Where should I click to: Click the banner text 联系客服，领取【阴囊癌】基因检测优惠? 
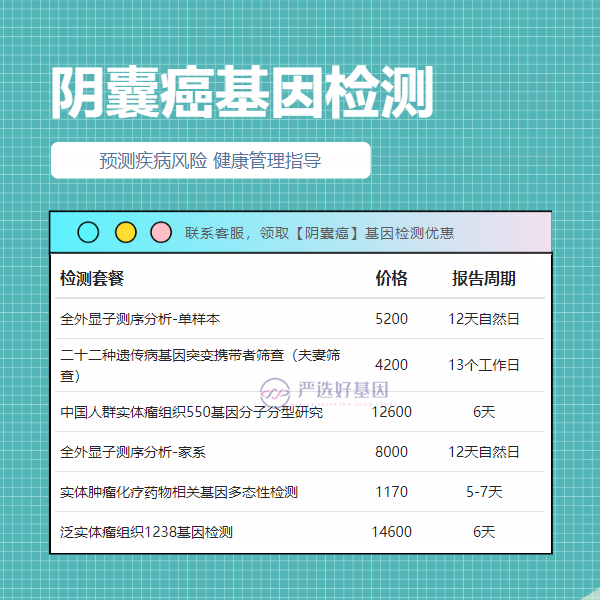[x=319, y=233]
